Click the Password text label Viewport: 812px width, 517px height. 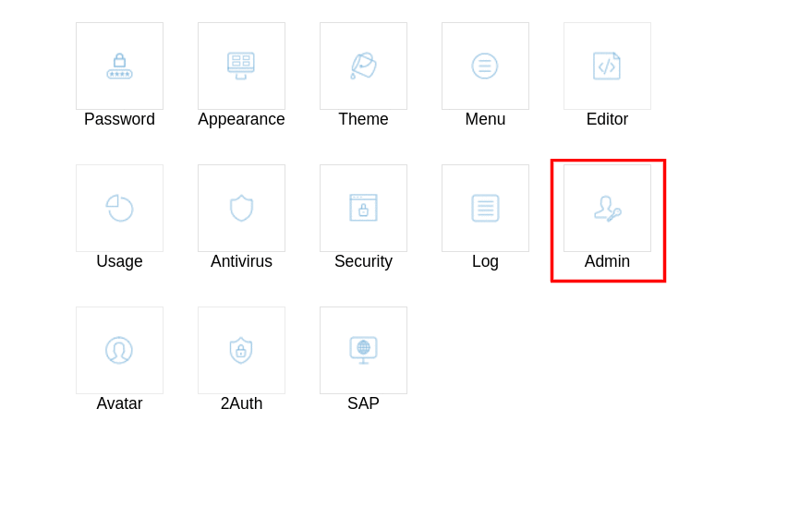tap(119, 119)
